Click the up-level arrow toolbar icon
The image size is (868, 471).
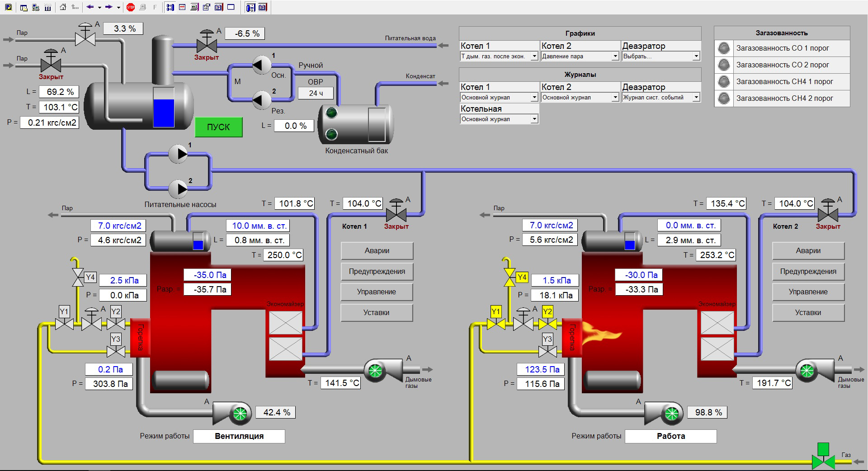click(75, 7)
